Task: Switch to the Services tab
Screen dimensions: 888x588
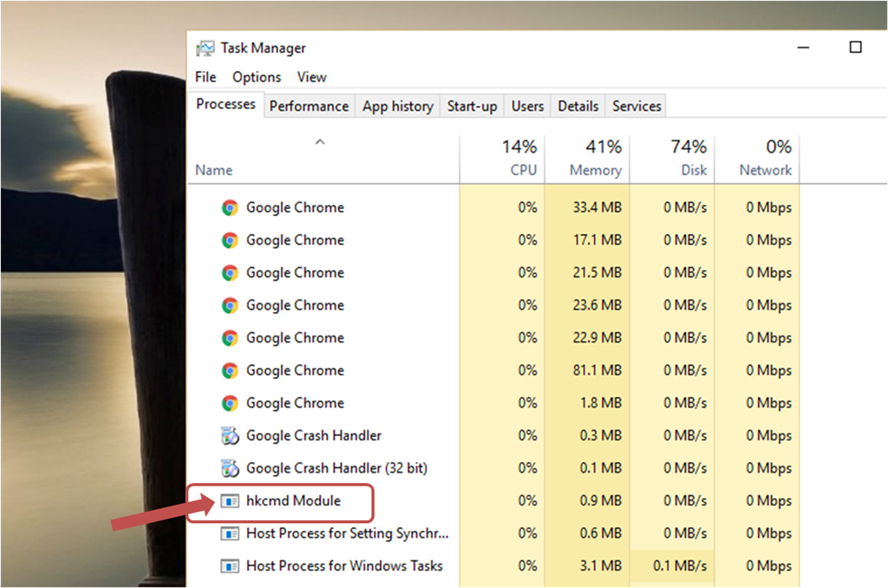Action: 636,106
